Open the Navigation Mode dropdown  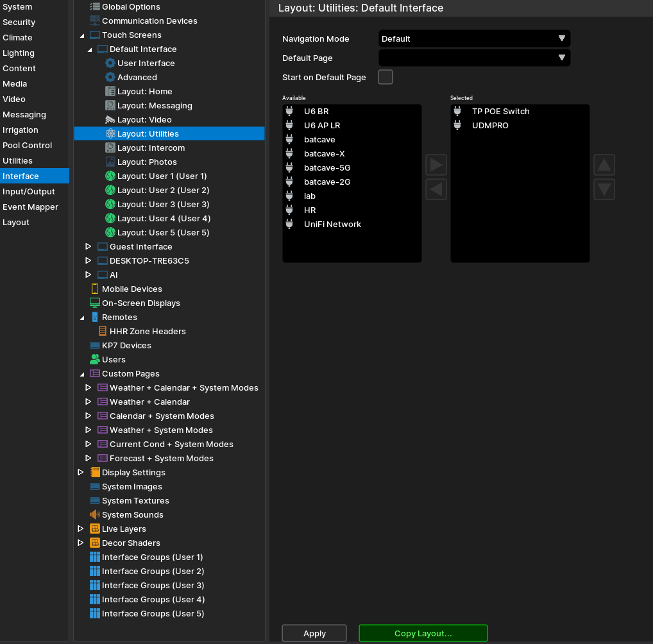tap(474, 38)
